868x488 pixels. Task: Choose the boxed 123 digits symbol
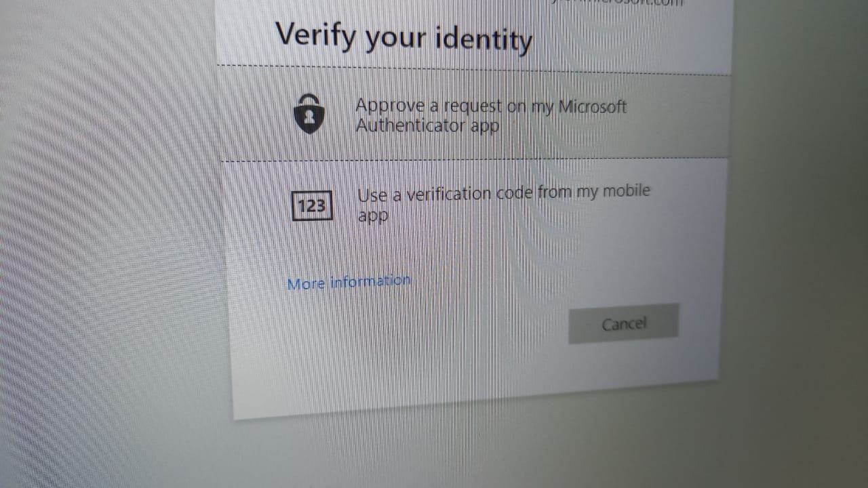[312, 205]
